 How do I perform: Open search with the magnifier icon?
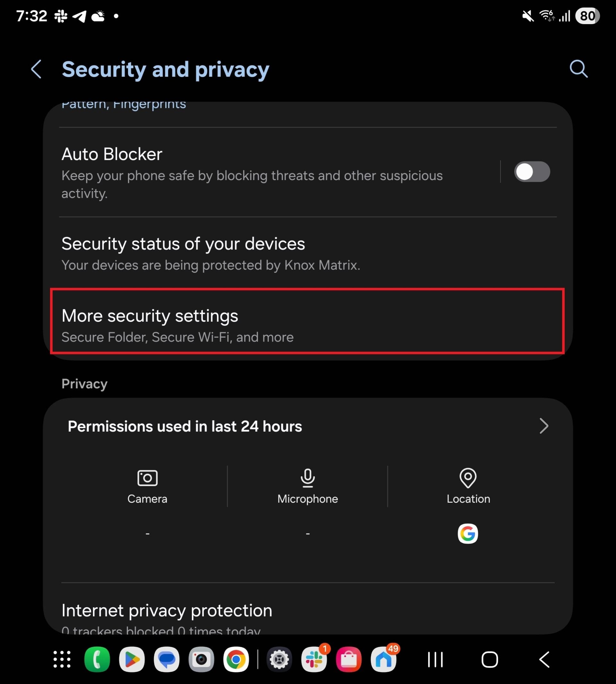coord(578,69)
